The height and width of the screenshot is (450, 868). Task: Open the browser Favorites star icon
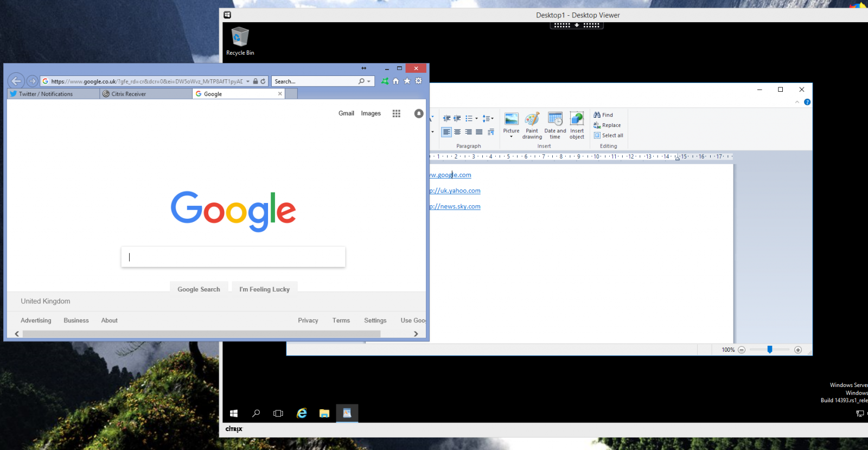(407, 81)
